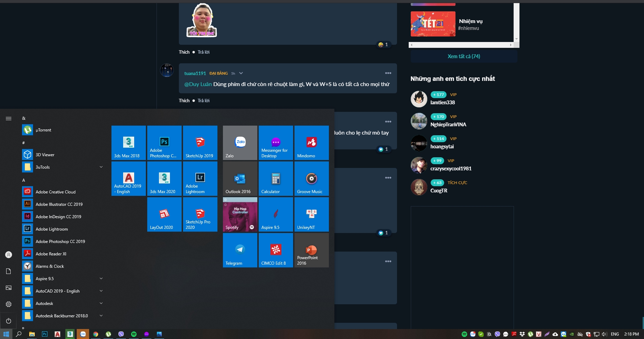The image size is (644, 339).
Task: Open the Adobe Lightroom tile
Action: (x=200, y=179)
